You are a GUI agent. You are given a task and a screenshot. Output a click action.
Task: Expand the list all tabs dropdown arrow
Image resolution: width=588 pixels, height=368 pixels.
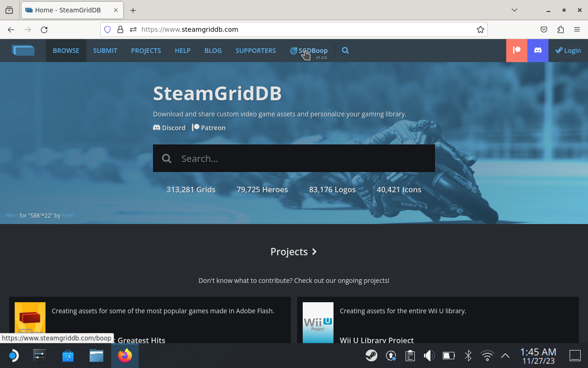[514, 10]
